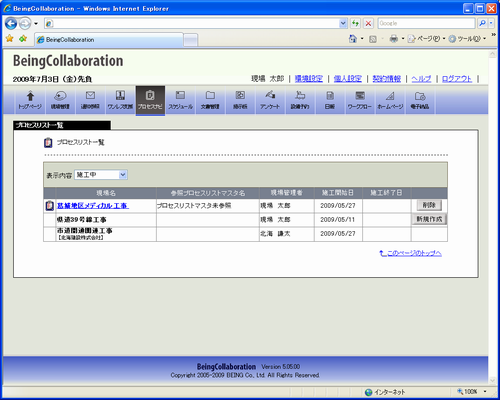Image resolution: width=500 pixels, height=400 pixels.
Task: Click the browser Back arrow button
Action: coord(11,23)
